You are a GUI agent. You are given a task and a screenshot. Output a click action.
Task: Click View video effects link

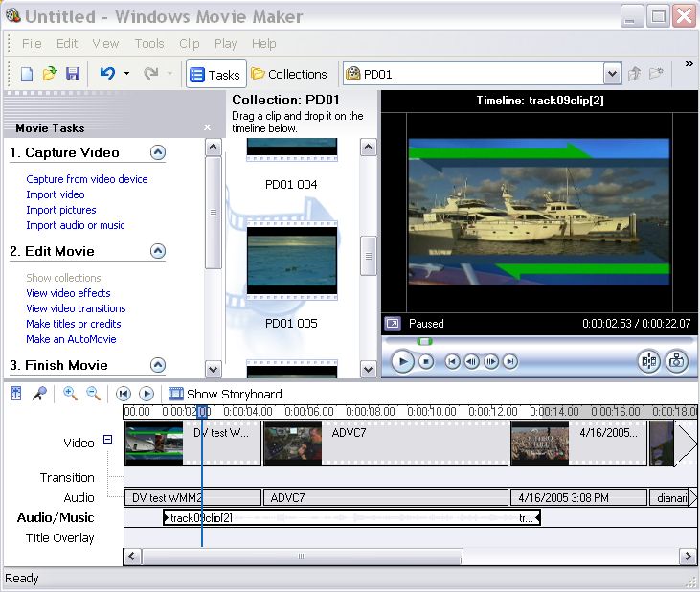[68, 293]
